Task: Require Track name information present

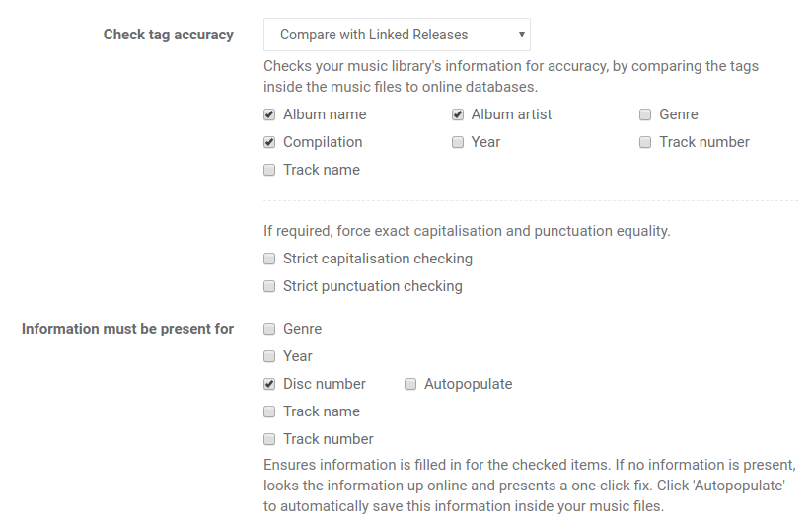Action: 269,411
